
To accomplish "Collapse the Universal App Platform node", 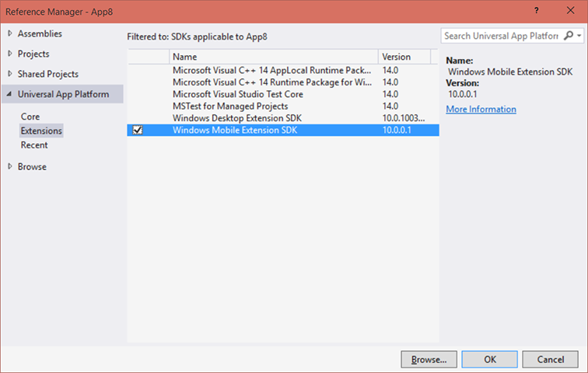I will click(9, 94).
